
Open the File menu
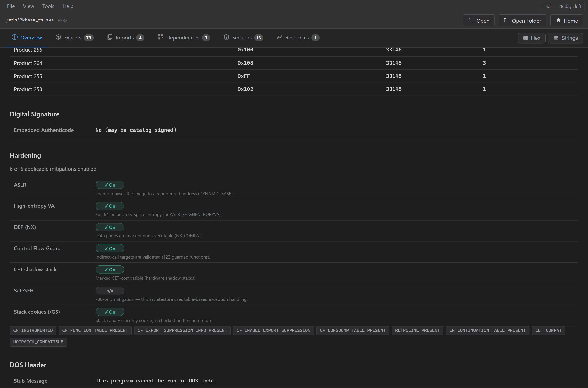pos(11,6)
